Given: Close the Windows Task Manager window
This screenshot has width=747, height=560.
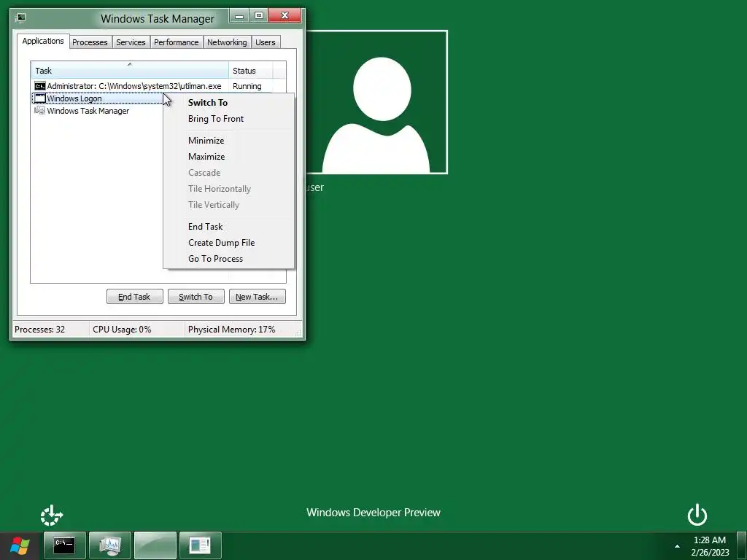Looking at the screenshot, I should (285, 16).
